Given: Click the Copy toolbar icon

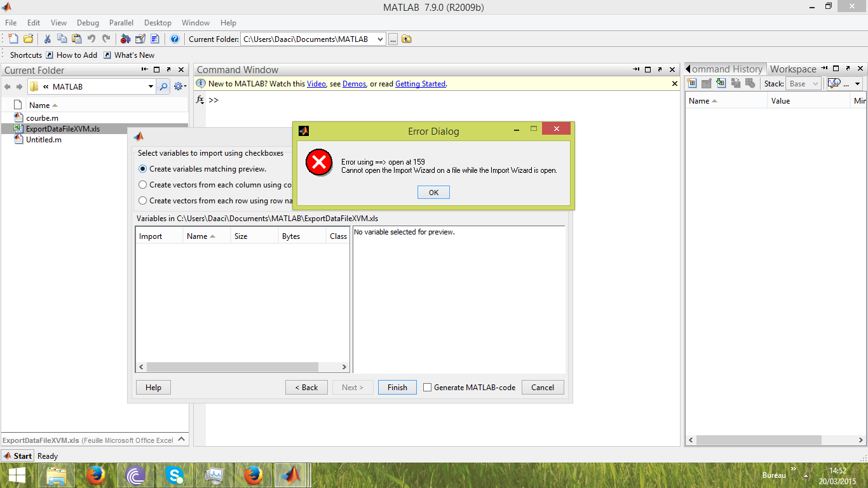Looking at the screenshot, I should coord(62,39).
